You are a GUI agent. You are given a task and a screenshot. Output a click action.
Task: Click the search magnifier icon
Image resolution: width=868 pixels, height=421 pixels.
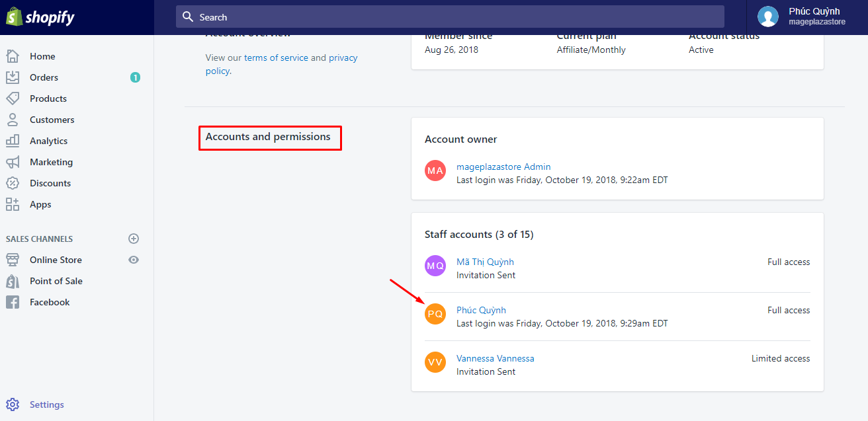point(188,17)
